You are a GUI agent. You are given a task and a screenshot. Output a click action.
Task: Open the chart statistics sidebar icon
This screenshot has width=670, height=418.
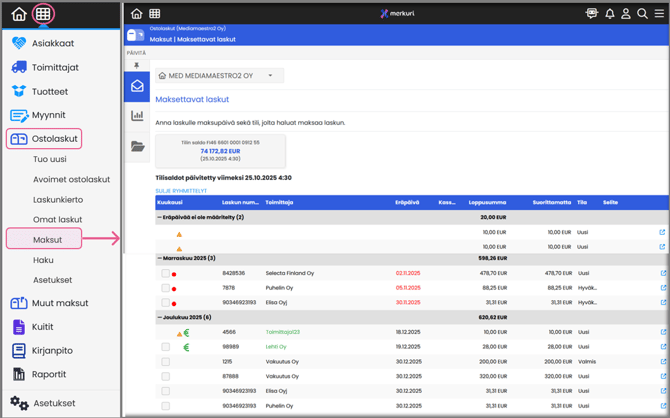pos(137,116)
